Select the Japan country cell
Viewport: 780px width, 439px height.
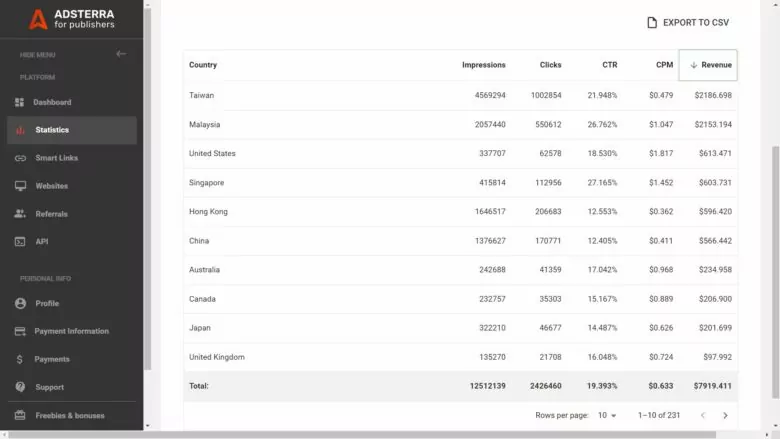tap(200, 328)
